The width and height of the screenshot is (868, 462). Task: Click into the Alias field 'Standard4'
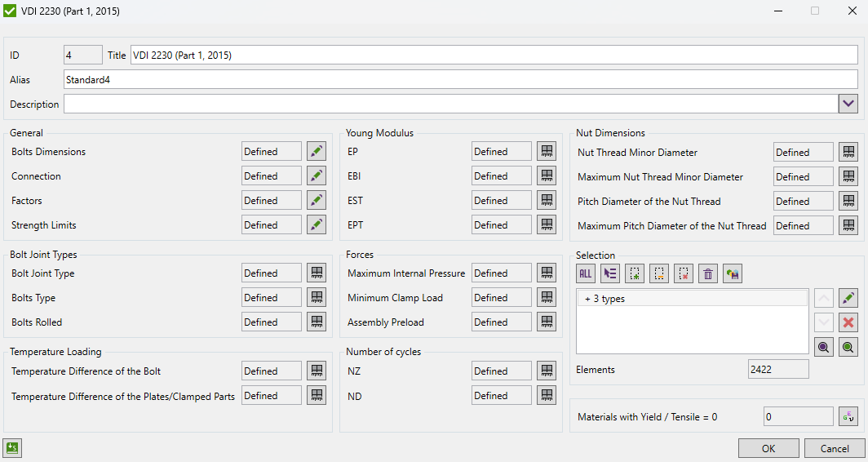[x=460, y=80]
